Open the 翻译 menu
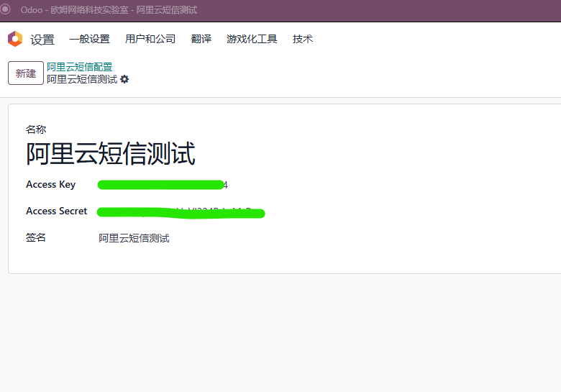Screen dimensions: 561x392 click(x=201, y=39)
